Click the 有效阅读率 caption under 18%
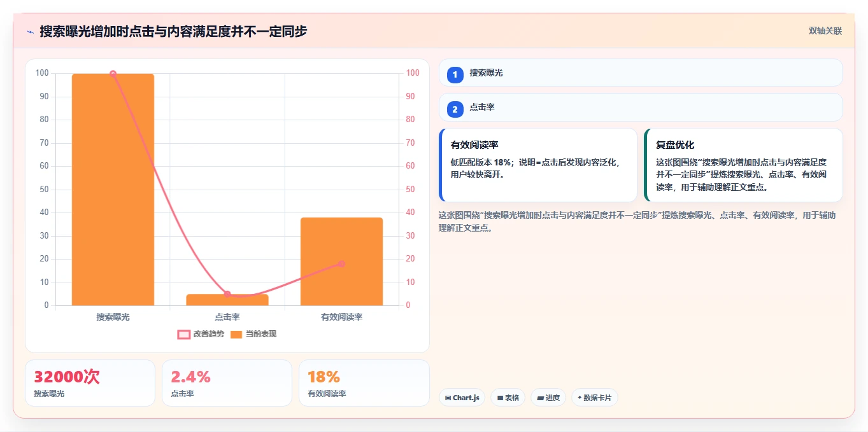 pos(327,394)
